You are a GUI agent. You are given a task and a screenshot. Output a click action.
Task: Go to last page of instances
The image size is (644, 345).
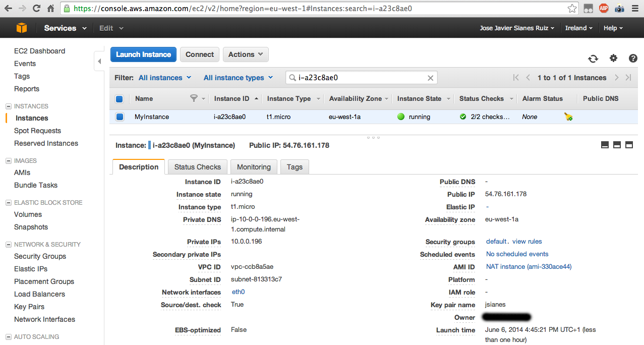pyautogui.click(x=628, y=78)
